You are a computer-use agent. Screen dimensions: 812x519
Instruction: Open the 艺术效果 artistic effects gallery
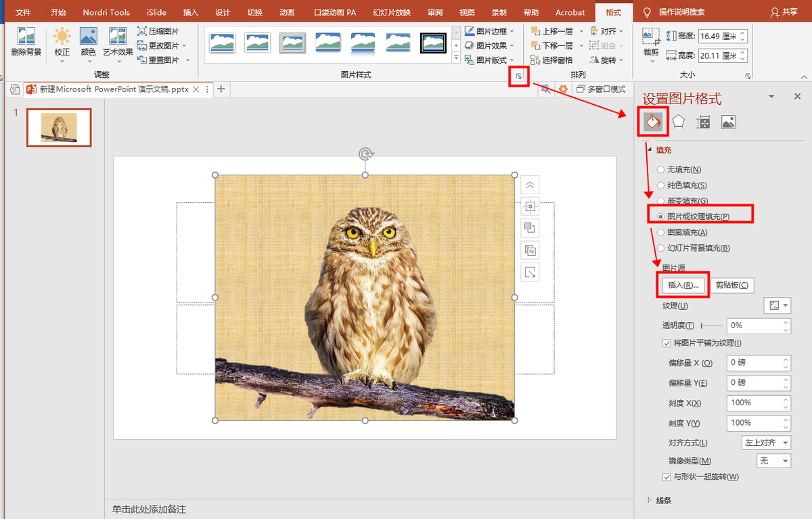click(x=118, y=41)
